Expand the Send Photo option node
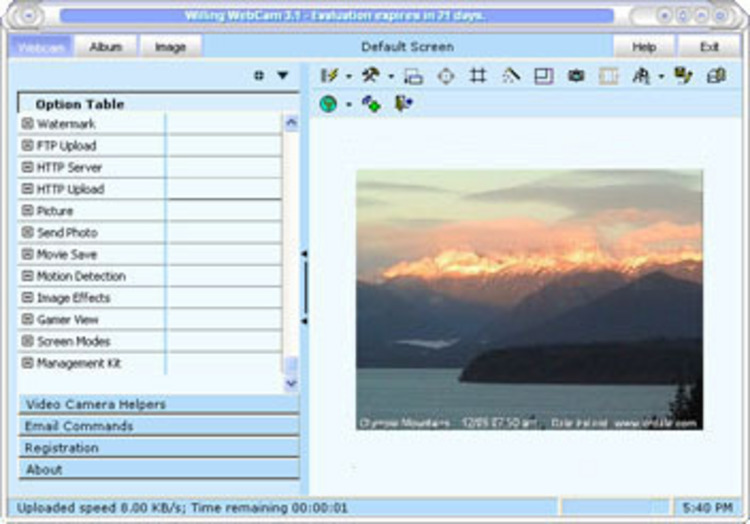The width and height of the screenshot is (750, 524). [28, 232]
